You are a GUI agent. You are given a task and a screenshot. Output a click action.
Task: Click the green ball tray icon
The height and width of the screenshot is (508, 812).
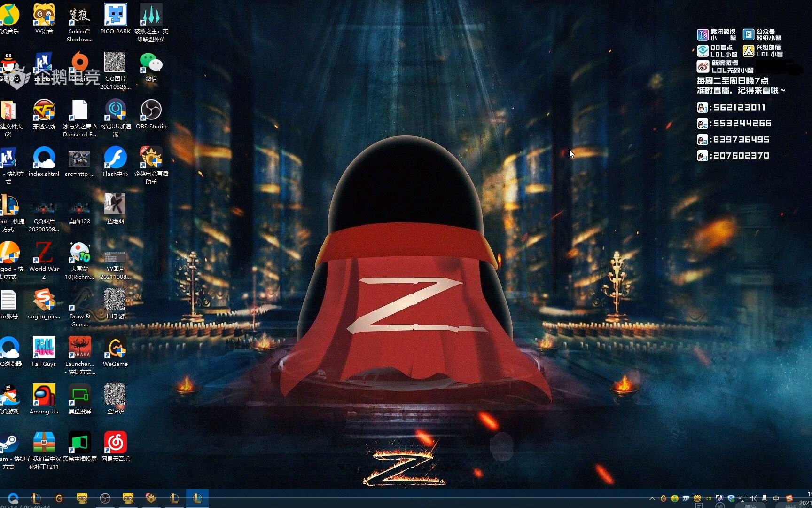tap(674, 499)
